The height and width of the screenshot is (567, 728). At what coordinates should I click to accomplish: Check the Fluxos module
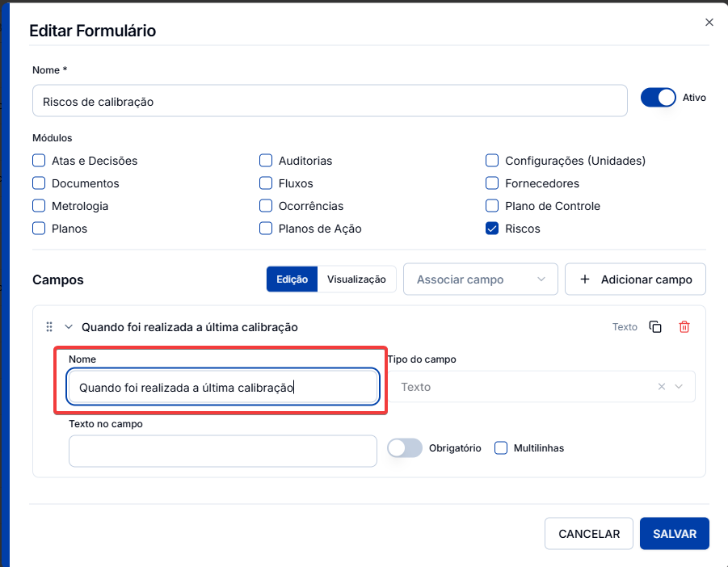[266, 183]
